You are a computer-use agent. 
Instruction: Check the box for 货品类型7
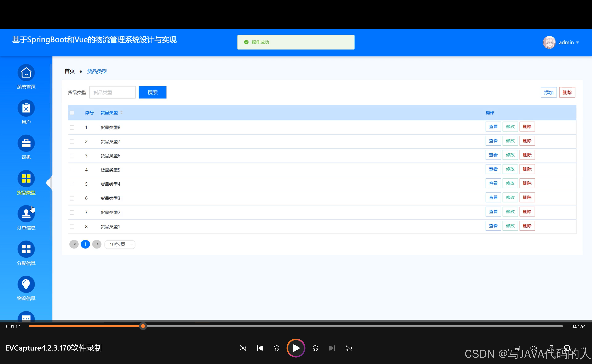72,142
